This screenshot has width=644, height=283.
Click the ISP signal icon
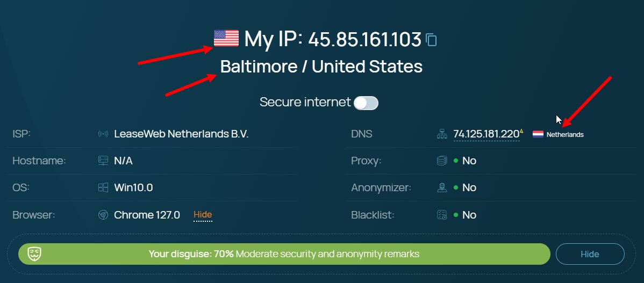[103, 134]
